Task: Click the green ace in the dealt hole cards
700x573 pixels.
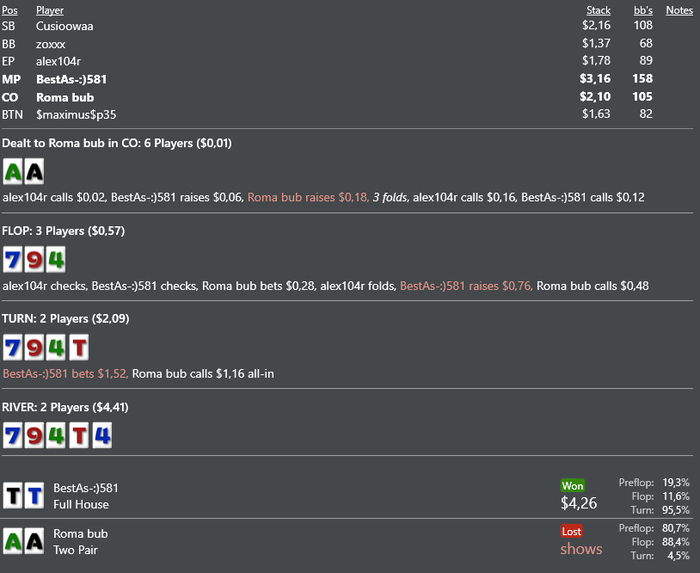Action: coord(13,172)
